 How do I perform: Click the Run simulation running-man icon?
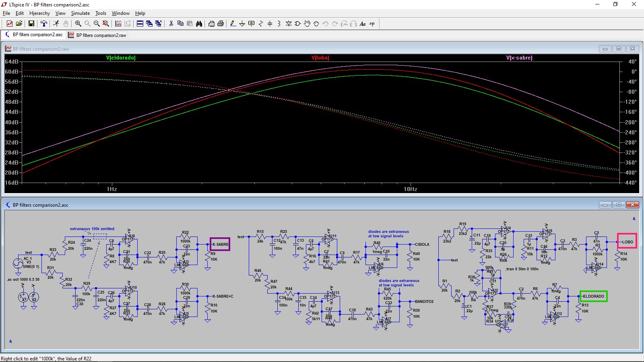click(x=56, y=24)
